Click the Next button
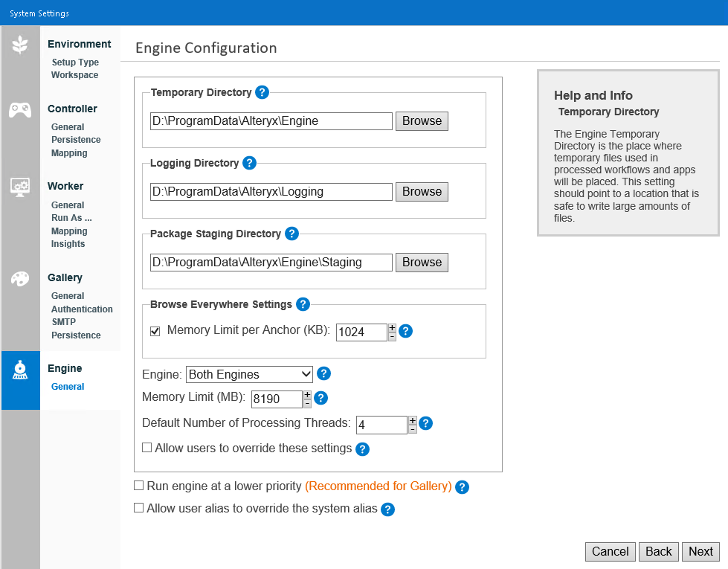The width and height of the screenshot is (728, 569). [x=700, y=551]
